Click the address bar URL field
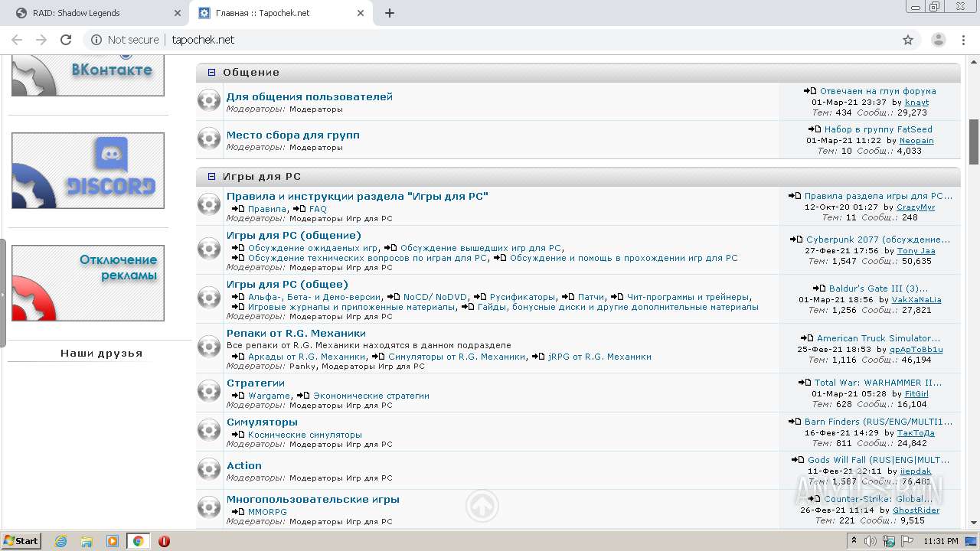The width and height of the screenshot is (980, 551). pyautogui.click(x=490, y=40)
